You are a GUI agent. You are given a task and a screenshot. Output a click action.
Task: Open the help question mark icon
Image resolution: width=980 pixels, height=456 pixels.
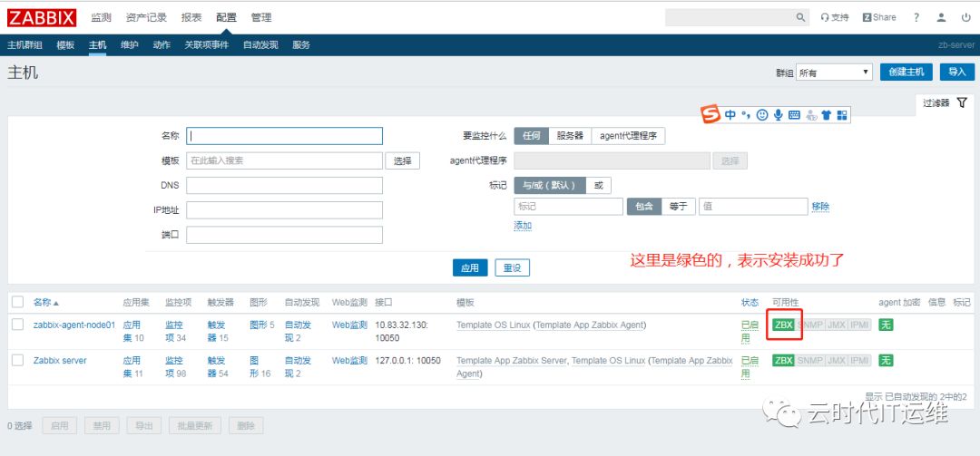click(x=916, y=17)
